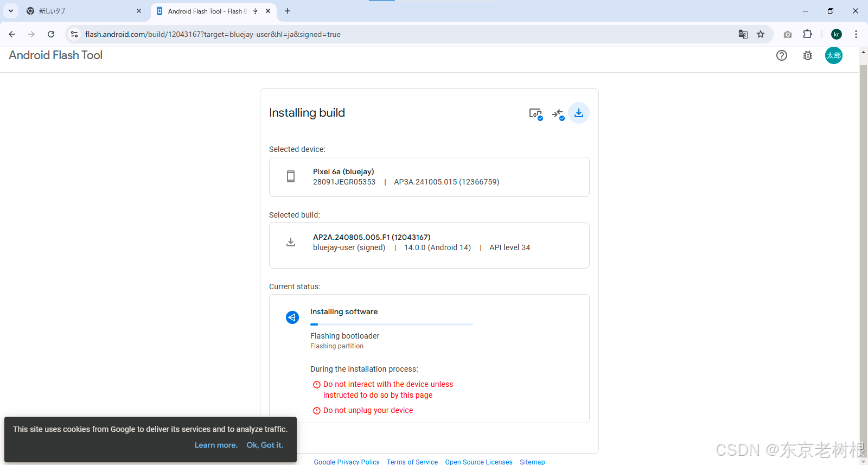The image size is (868, 465).
Task: Open the tab search dropdown arrow
Action: [11, 11]
